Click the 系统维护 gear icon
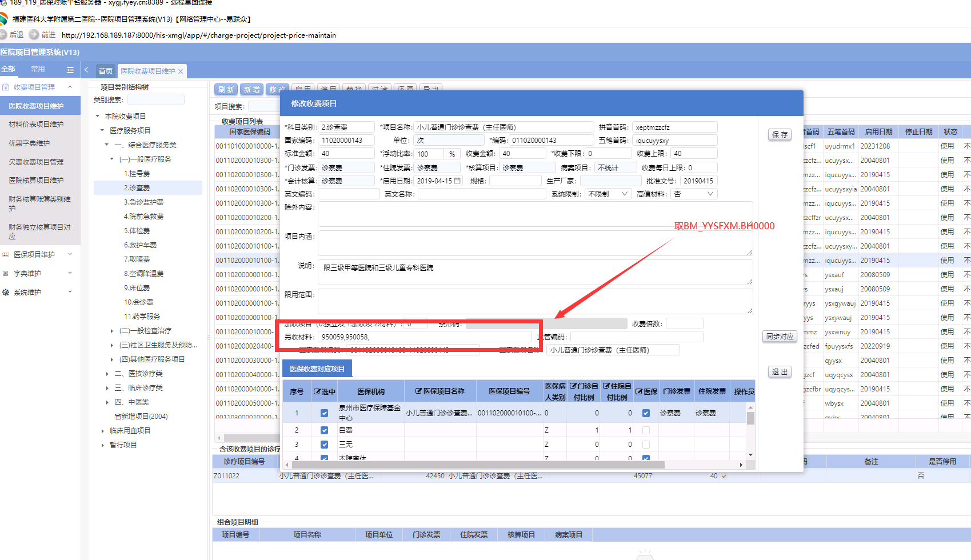Image resolution: width=971 pixels, height=560 pixels. pyautogui.click(x=6, y=293)
